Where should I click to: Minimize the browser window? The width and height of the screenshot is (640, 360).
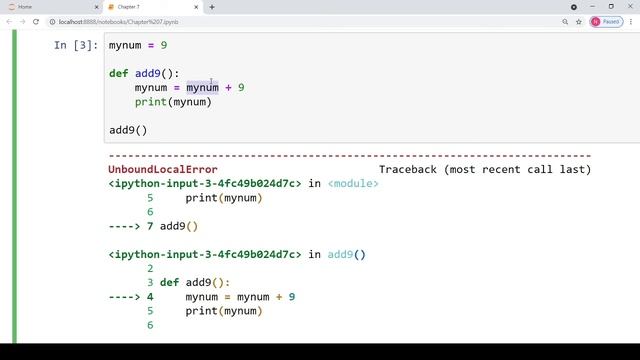[592, 7]
